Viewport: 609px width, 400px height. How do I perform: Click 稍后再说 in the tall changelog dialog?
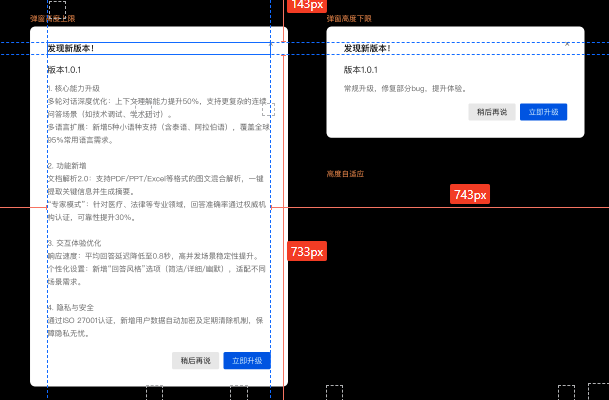click(195, 360)
